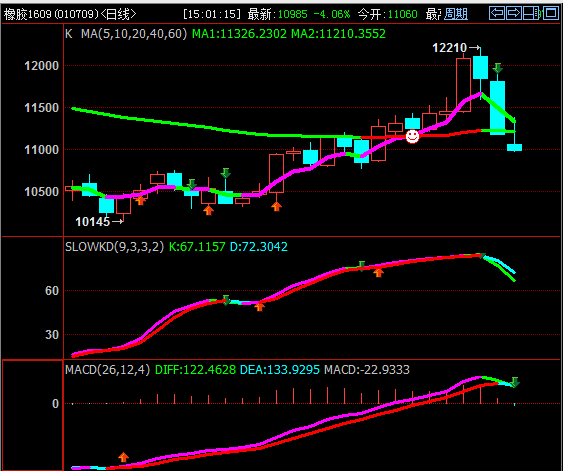Click orange up arrow in MACD panel
The width and height of the screenshot is (563, 471).
(x=123, y=457)
